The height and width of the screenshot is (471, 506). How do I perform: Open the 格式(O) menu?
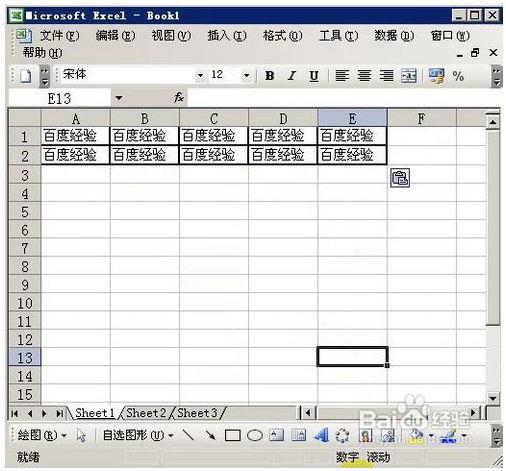coord(283,36)
